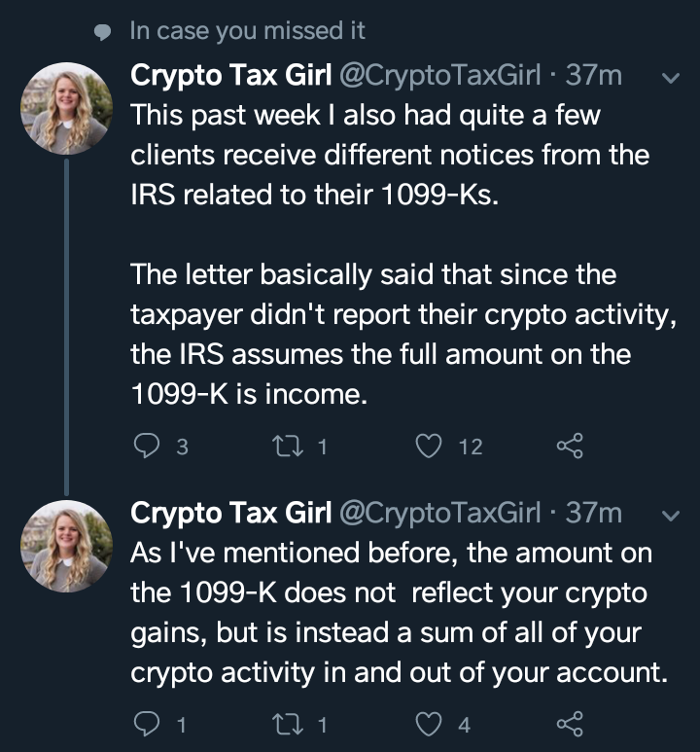This screenshot has height=752, width=700.
Task: Retweet the second tweet about crypto gains
Action: 288,724
